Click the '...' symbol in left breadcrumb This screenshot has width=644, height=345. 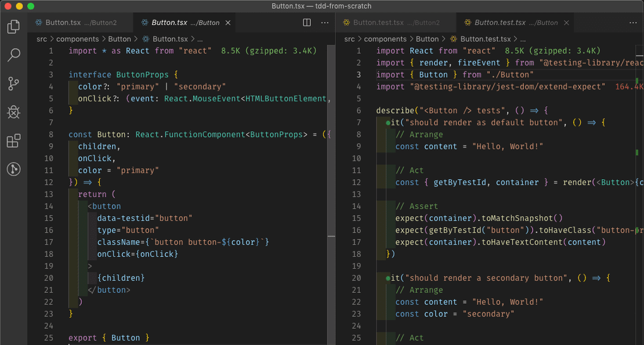coord(200,39)
